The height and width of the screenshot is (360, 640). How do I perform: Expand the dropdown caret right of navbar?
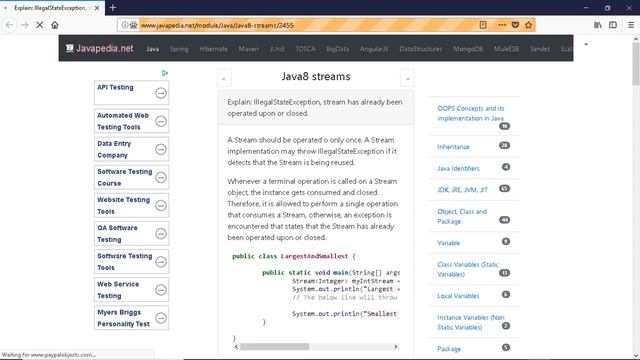[x=586, y=44]
